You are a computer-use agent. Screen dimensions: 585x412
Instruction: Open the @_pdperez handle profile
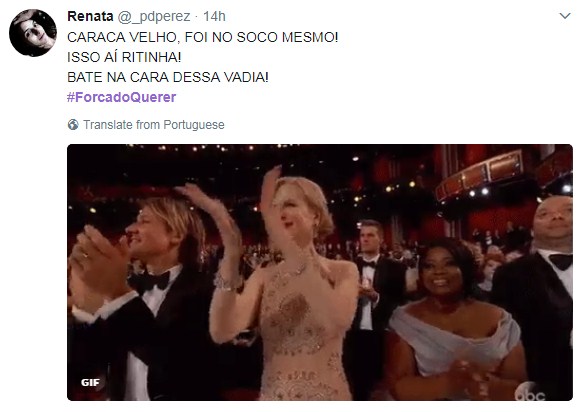[x=154, y=16]
